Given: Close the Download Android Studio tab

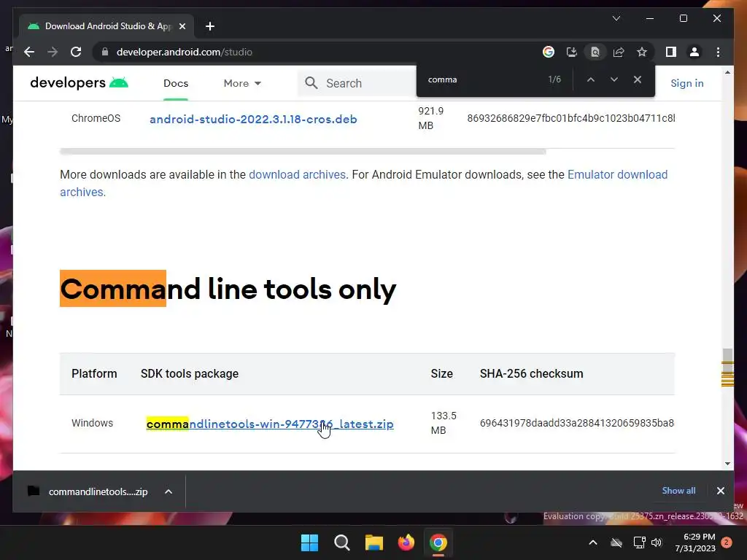Looking at the screenshot, I should 182,26.
